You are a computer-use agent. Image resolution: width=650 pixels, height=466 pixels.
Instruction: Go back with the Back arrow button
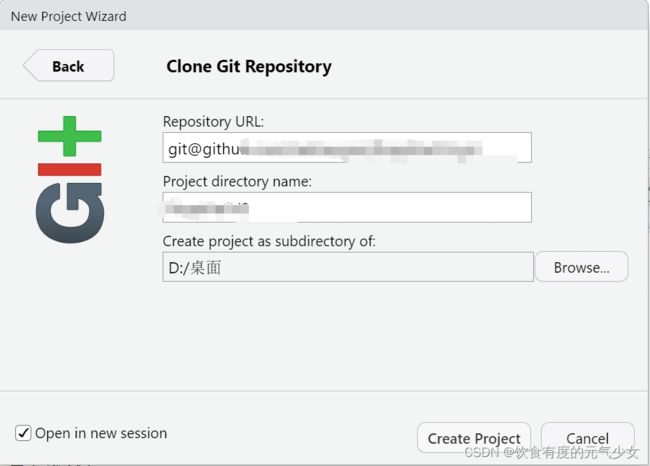[69, 66]
